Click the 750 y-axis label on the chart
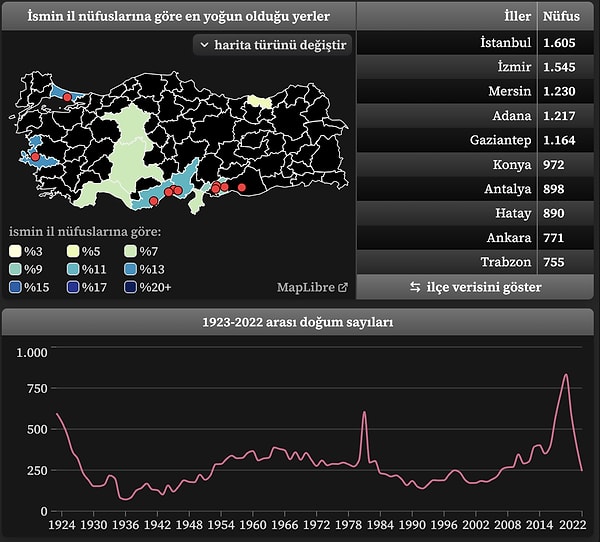Image resolution: width=600 pixels, height=542 pixels. click(x=37, y=389)
